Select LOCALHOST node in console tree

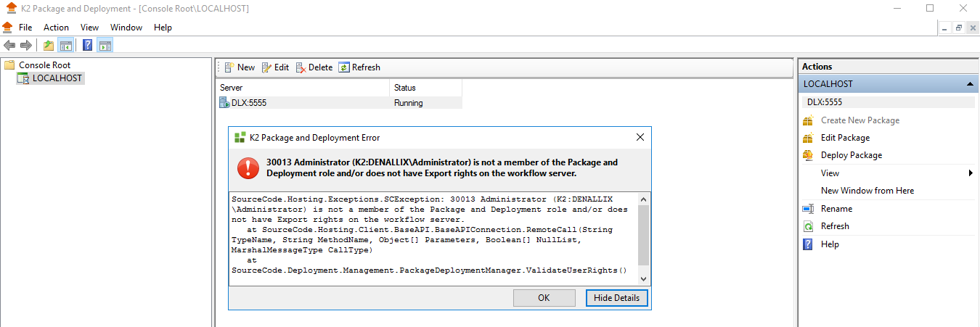[x=57, y=78]
